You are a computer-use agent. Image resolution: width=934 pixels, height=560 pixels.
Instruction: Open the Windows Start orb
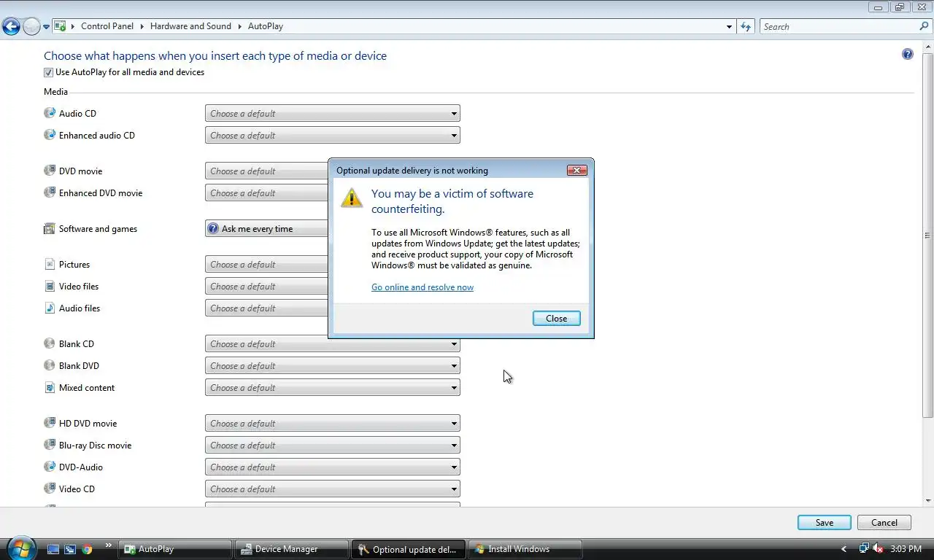(20, 548)
